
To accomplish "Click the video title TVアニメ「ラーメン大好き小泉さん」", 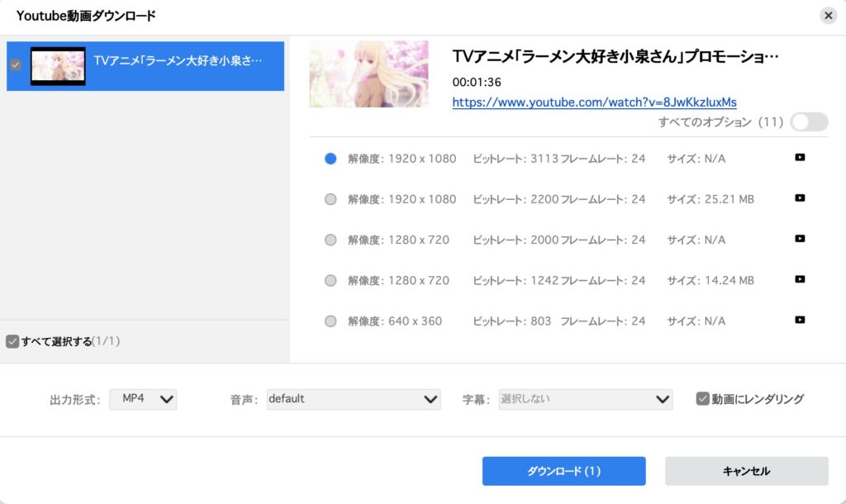I will pos(615,57).
